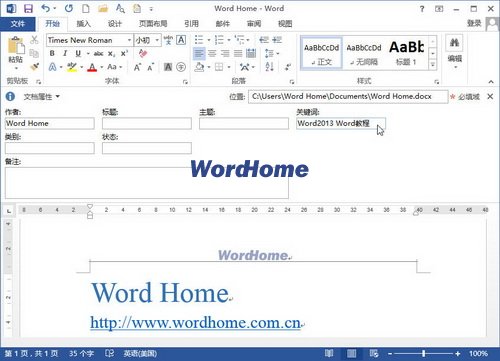
Task: Select the Format Painter brush
Action: tap(34, 67)
